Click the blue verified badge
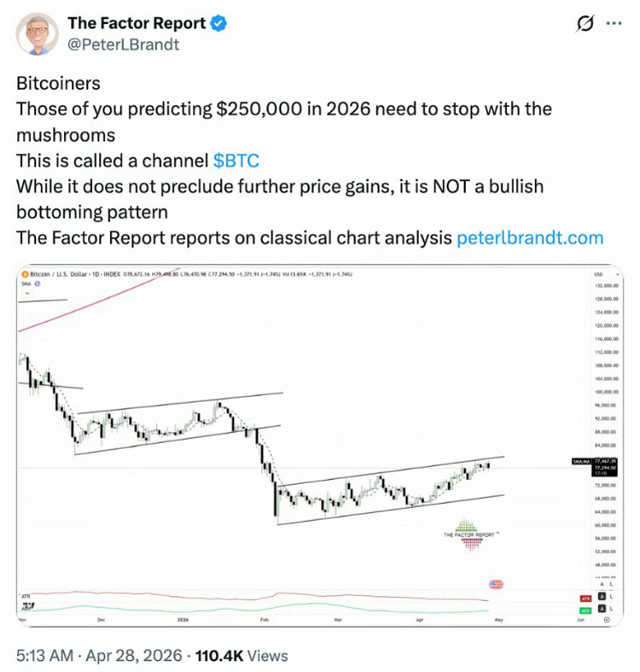Screen dimensions: 640x672 (x=219, y=24)
